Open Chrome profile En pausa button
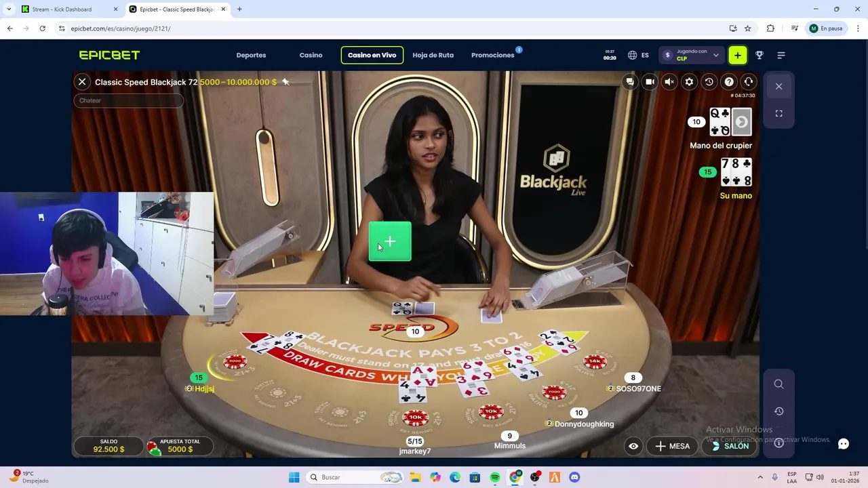Screen dimensions: 868x488 click(825, 28)
